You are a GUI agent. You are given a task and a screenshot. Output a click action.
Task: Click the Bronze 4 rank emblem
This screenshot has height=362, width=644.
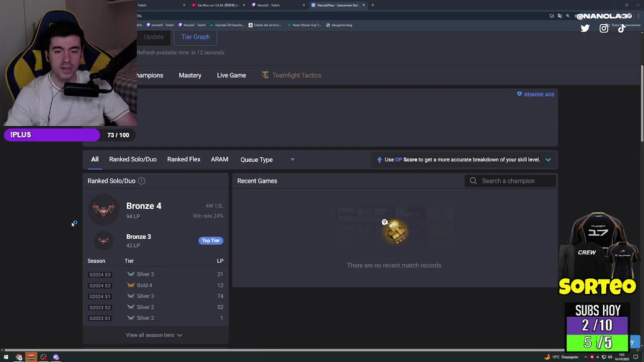(x=104, y=210)
